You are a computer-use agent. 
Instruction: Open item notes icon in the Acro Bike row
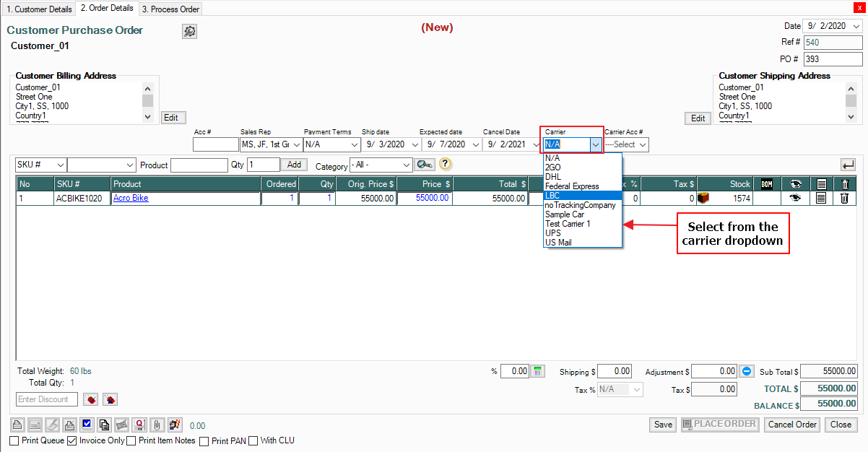point(821,199)
